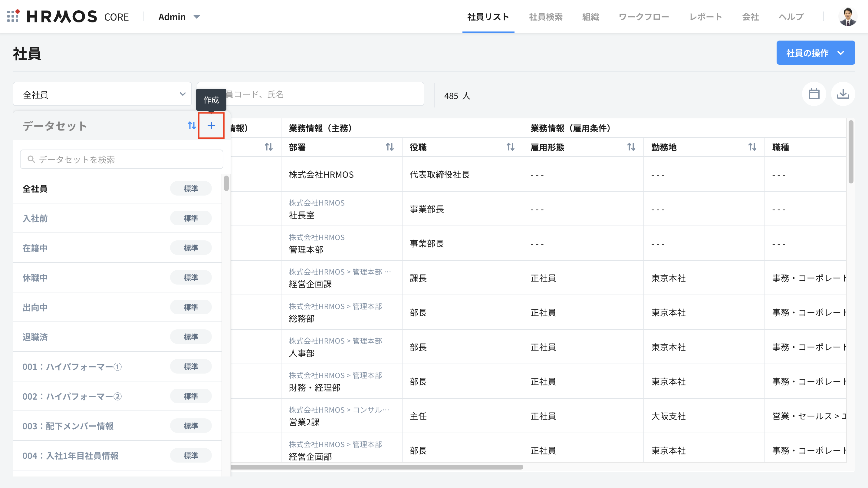Open the apps grid launcher icon
868x488 pixels.
click(x=13, y=16)
